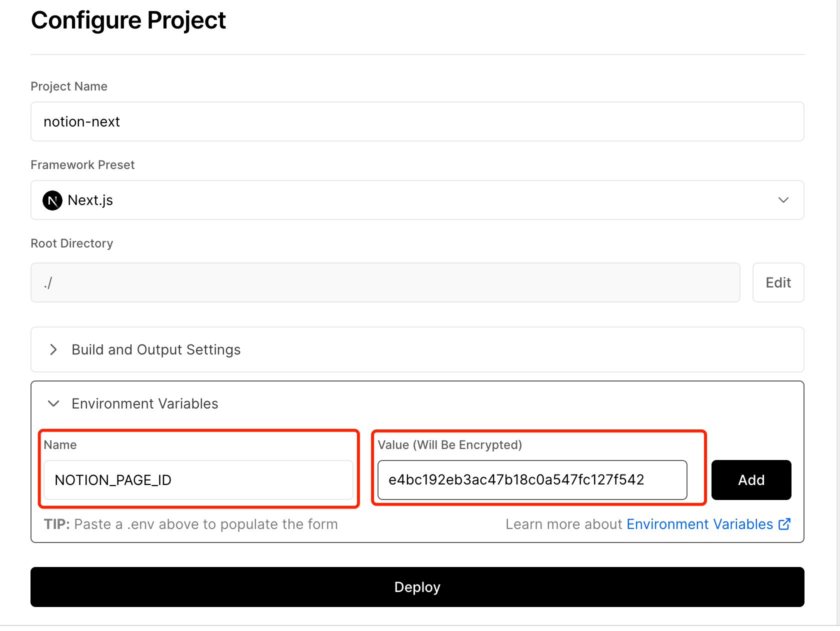Click the Framework Preset label

(82, 165)
